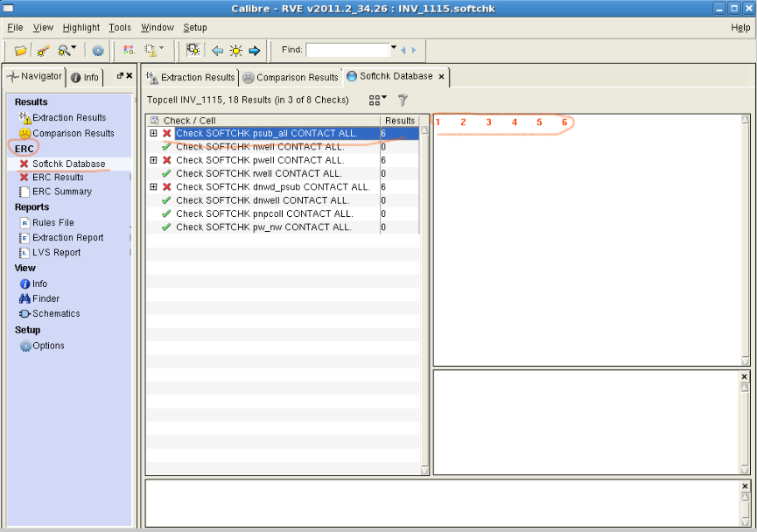The width and height of the screenshot is (757, 532).
Task: Click the colored layers toolbar icon
Action: 129,50
